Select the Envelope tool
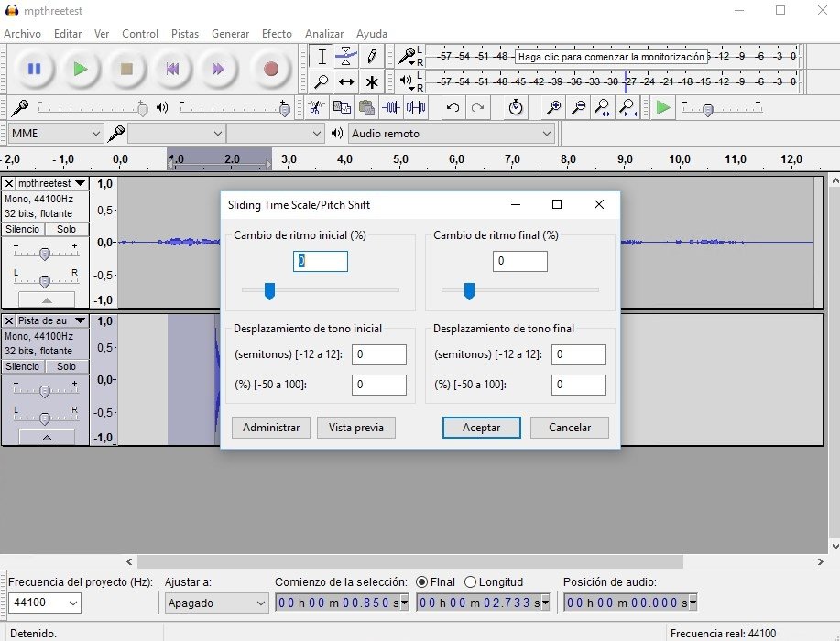 [x=346, y=56]
